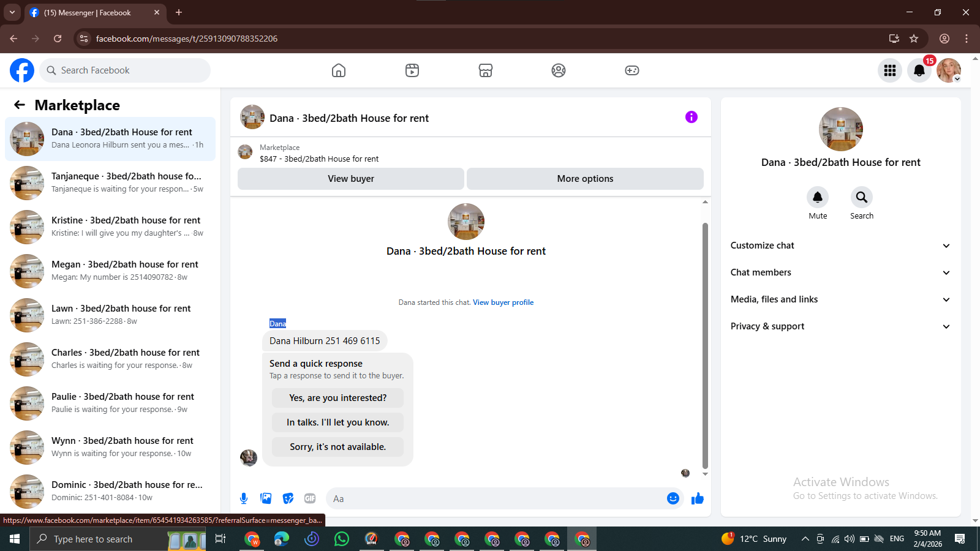This screenshot has width=980, height=551.
Task: Open the Dominic conversation
Action: tap(110, 492)
